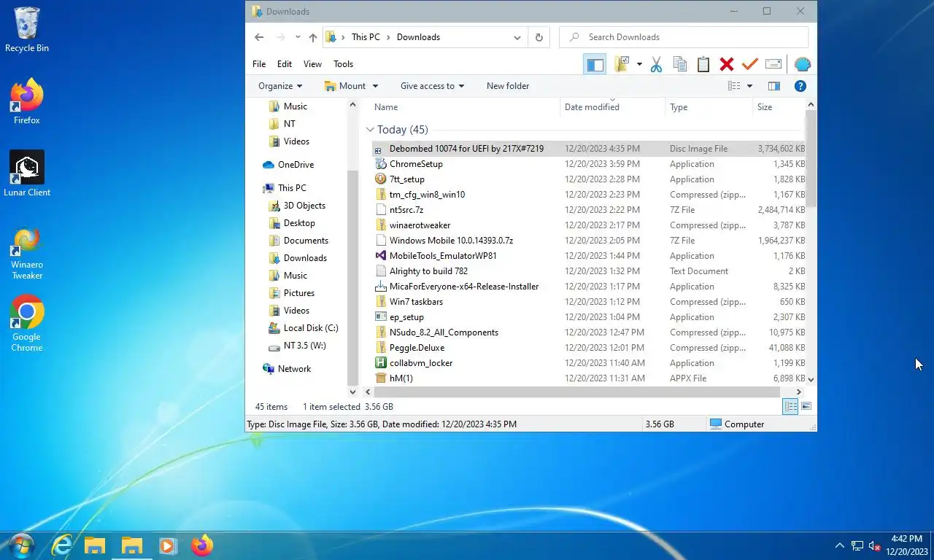Open Help with the blue question mark
Image resolution: width=934 pixels, height=560 pixels.
[x=800, y=86]
